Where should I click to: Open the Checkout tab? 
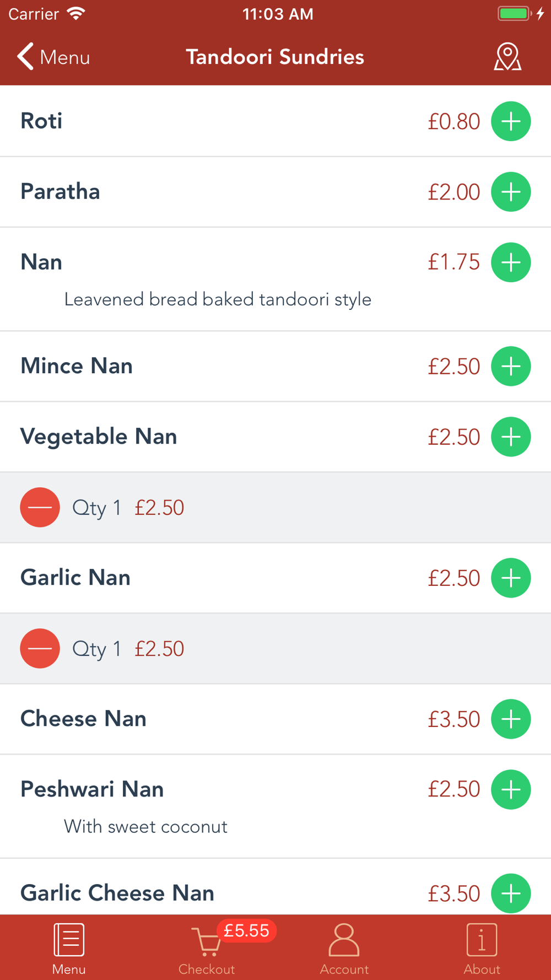[x=207, y=949]
